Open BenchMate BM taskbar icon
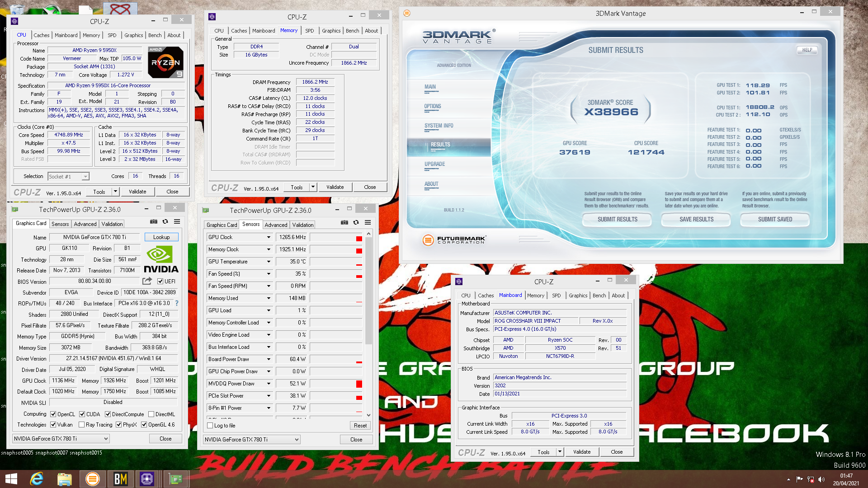This screenshot has width=868, height=488. pos(120,479)
